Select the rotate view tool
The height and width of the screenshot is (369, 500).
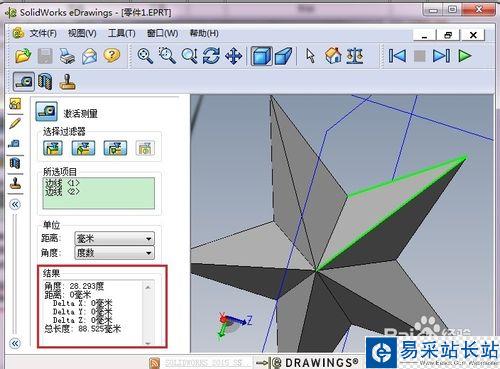pyautogui.click(x=211, y=56)
